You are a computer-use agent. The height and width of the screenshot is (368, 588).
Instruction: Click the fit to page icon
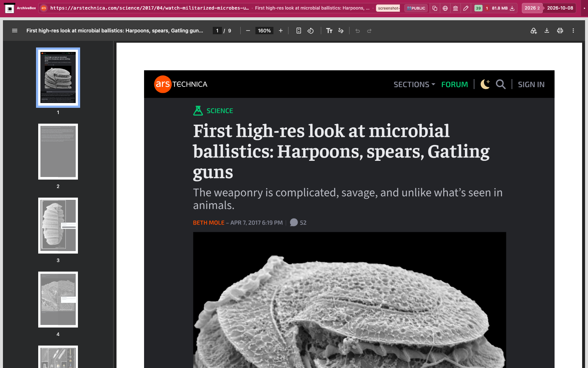tap(299, 31)
